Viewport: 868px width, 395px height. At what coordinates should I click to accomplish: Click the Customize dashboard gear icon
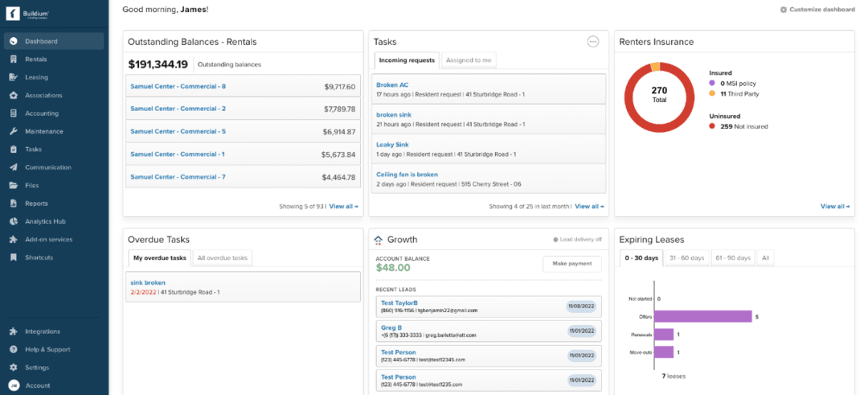(784, 10)
